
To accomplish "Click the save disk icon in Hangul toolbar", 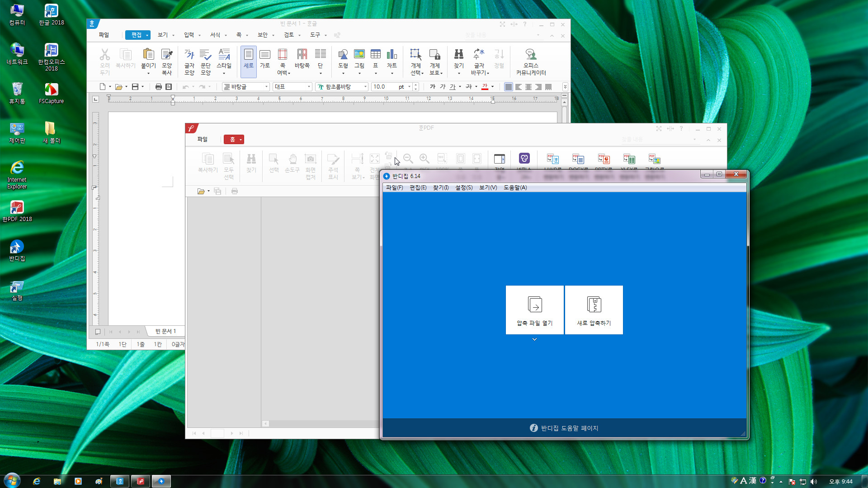I will click(x=135, y=87).
